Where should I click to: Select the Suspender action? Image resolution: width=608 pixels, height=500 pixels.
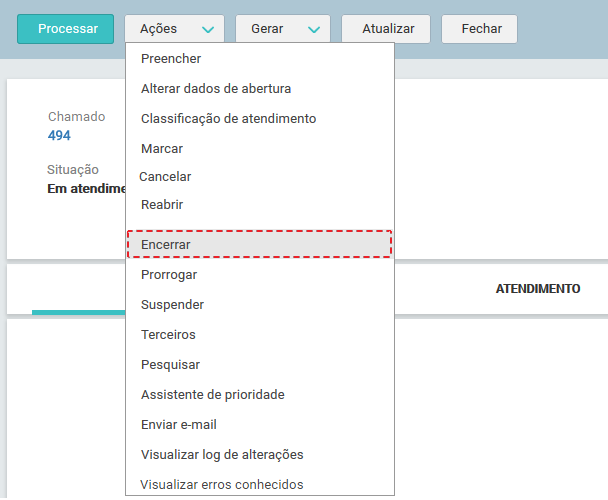click(x=172, y=304)
